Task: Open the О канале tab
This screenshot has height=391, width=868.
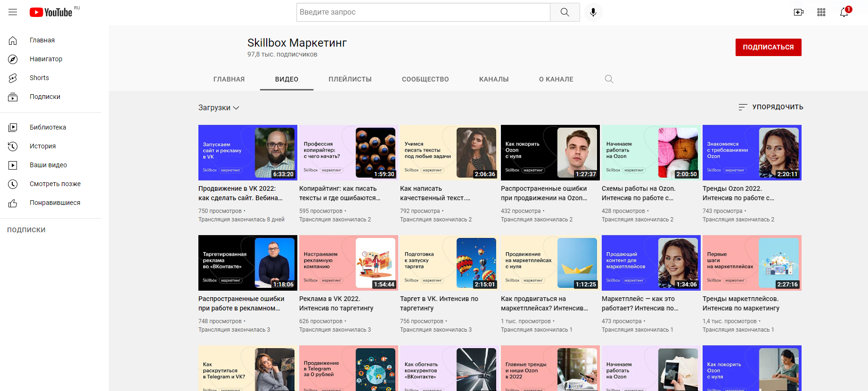Action: [x=556, y=79]
